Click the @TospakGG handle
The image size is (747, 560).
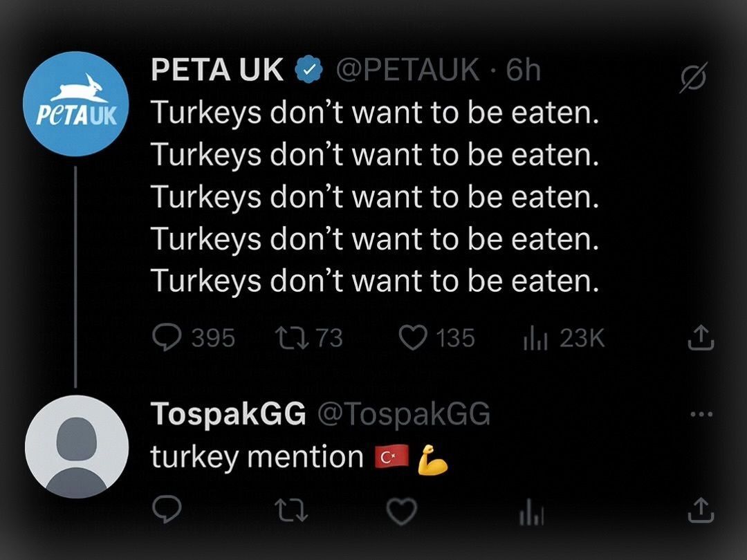403,413
